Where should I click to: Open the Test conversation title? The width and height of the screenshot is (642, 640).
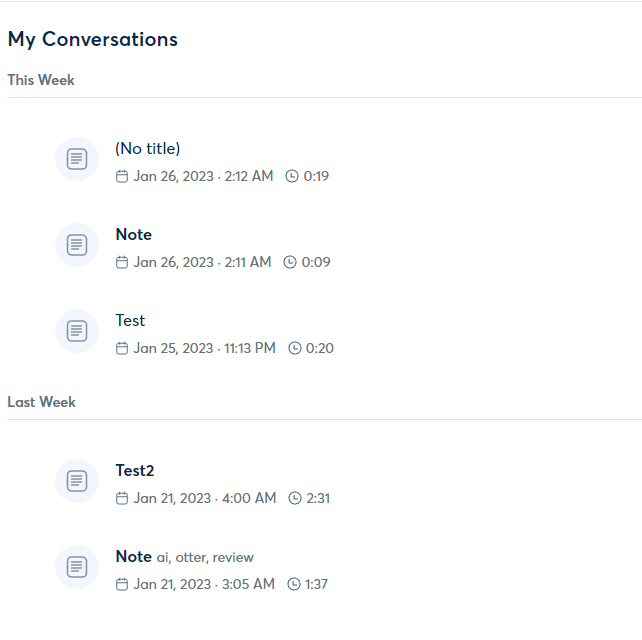click(x=130, y=321)
